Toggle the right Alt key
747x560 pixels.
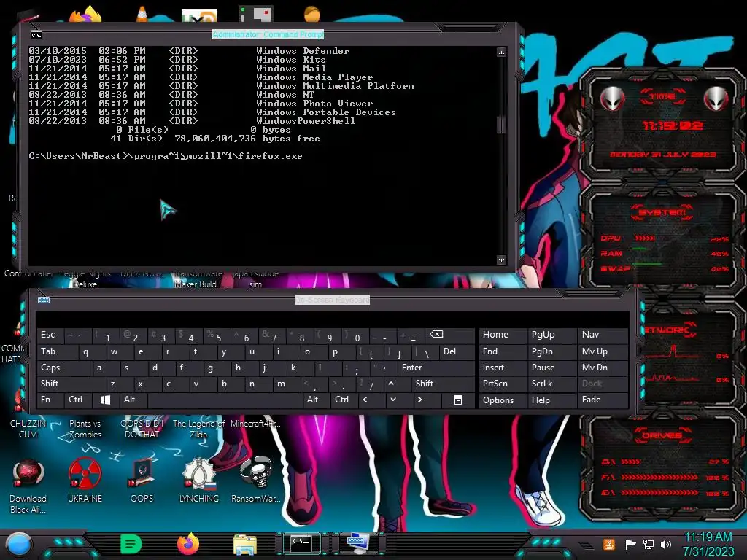click(x=316, y=400)
